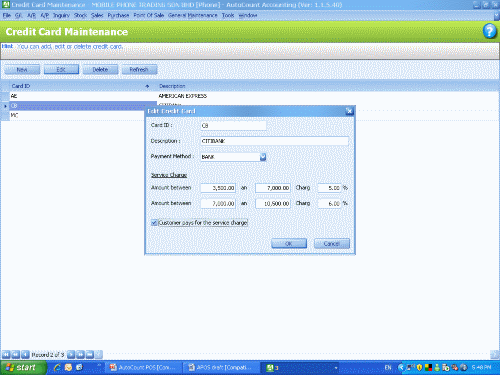Confirm dialog with OK button
The width and height of the screenshot is (500, 375).
[x=289, y=243]
